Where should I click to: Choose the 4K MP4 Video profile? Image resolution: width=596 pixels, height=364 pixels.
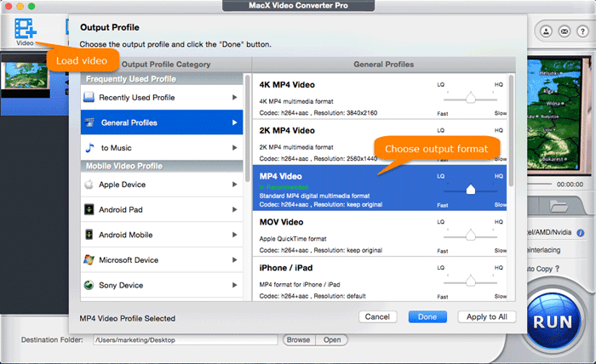coord(380,96)
